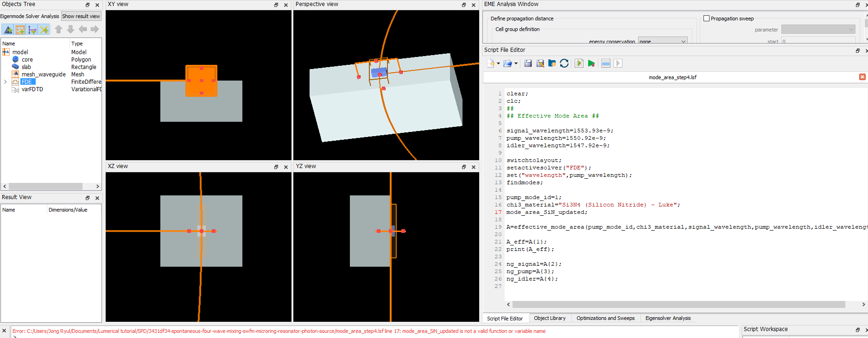Open Eigensolver Analysis tab

click(668, 318)
